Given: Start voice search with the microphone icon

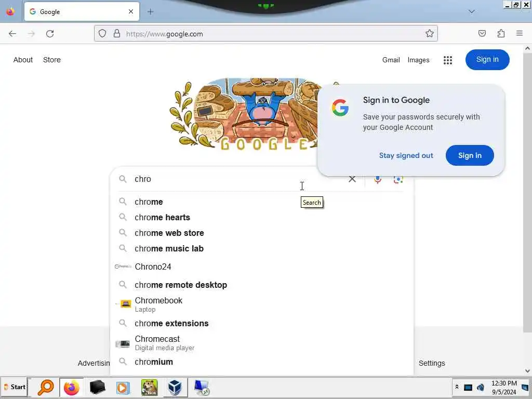Looking at the screenshot, I should (378, 179).
